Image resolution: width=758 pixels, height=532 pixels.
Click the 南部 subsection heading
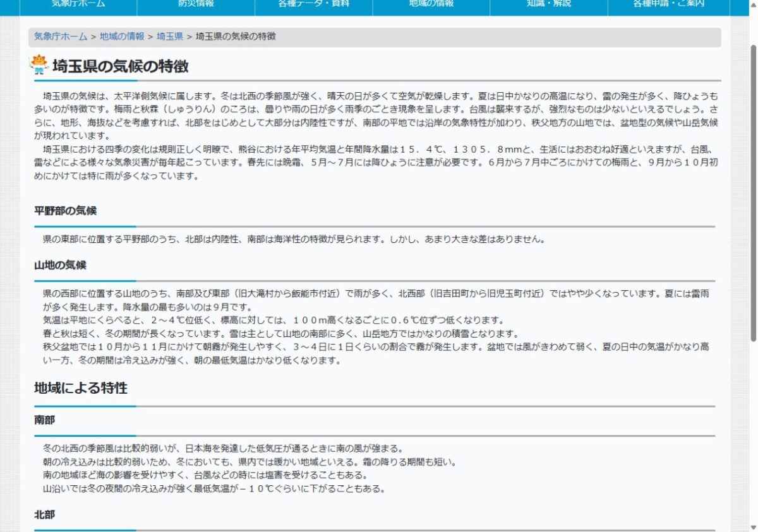point(45,420)
